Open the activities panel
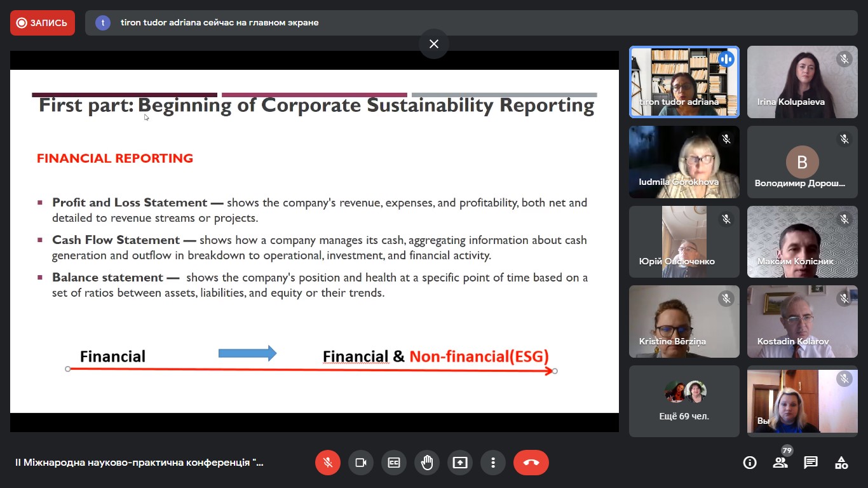 [841, 463]
